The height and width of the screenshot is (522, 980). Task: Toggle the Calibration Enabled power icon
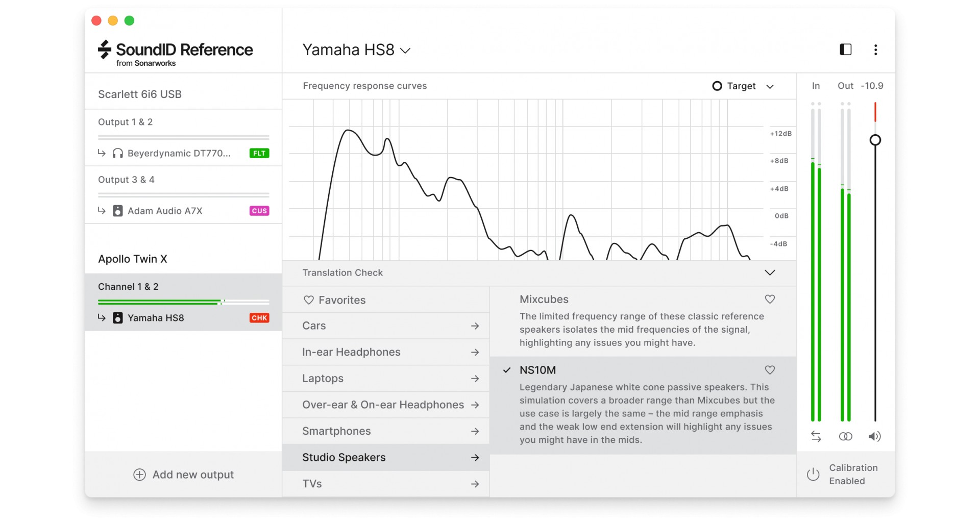[813, 475]
